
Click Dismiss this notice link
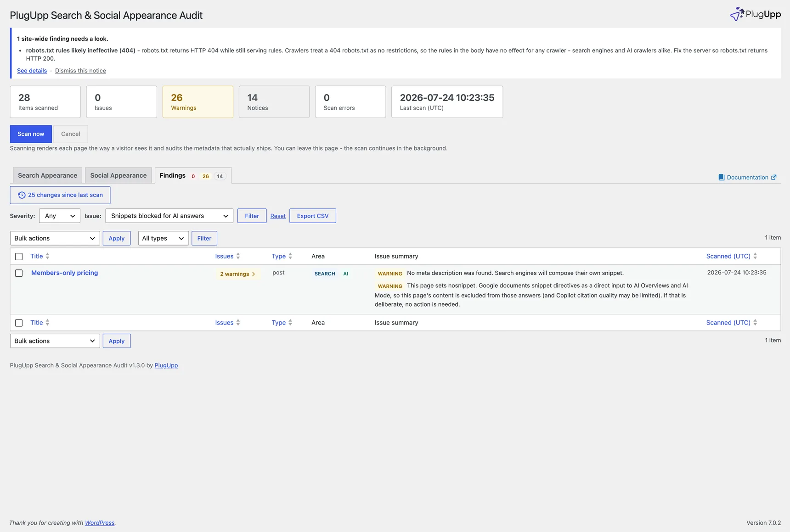[80, 71]
